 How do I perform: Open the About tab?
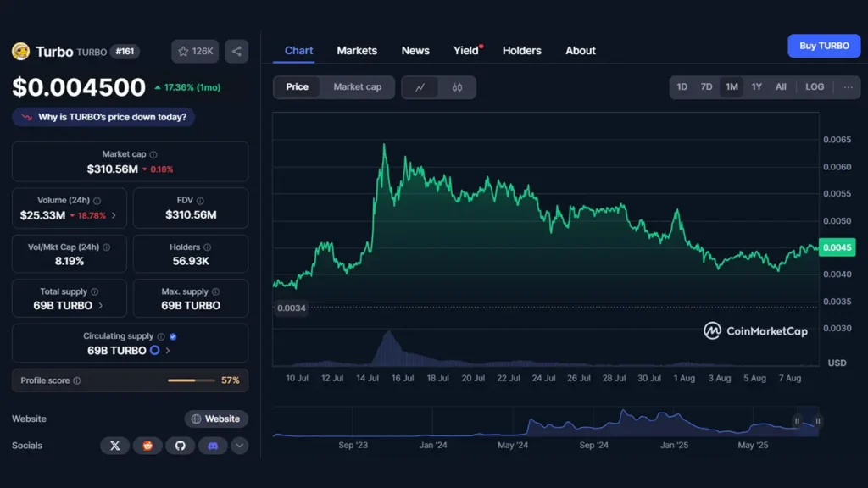coord(580,50)
